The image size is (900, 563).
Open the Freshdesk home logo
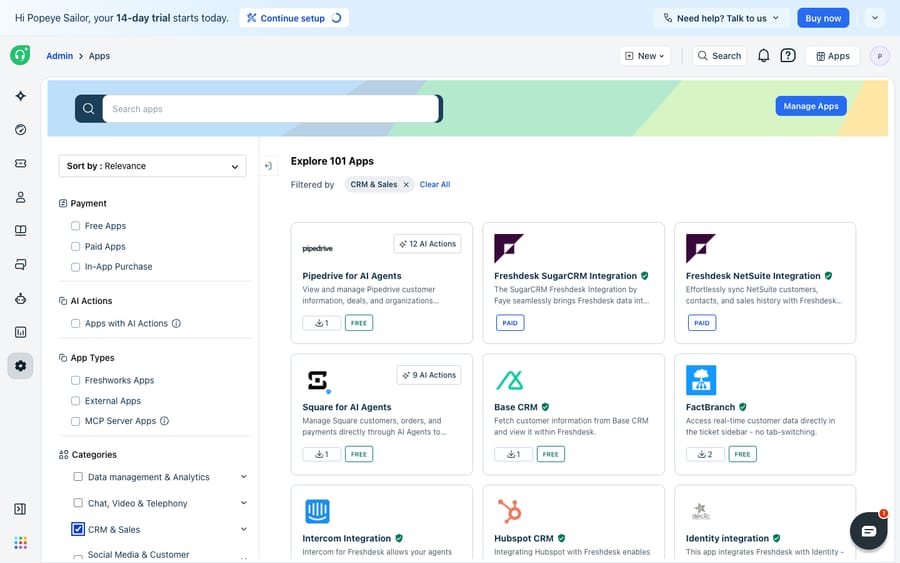pyautogui.click(x=20, y=55)
